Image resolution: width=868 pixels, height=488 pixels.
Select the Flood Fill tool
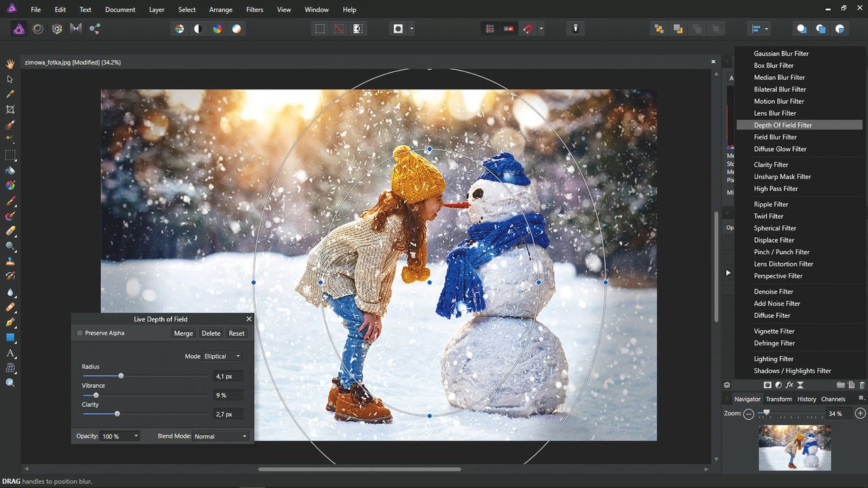[10, 171]
